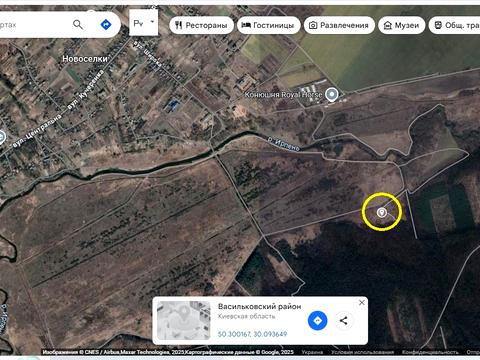Click the Украина footer link
The image size is (480, 360).
click(312, 352)
